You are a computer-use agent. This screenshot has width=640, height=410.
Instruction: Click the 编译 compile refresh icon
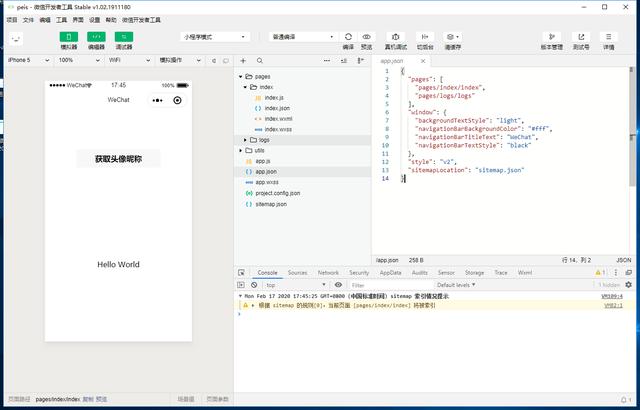[348, 37]
